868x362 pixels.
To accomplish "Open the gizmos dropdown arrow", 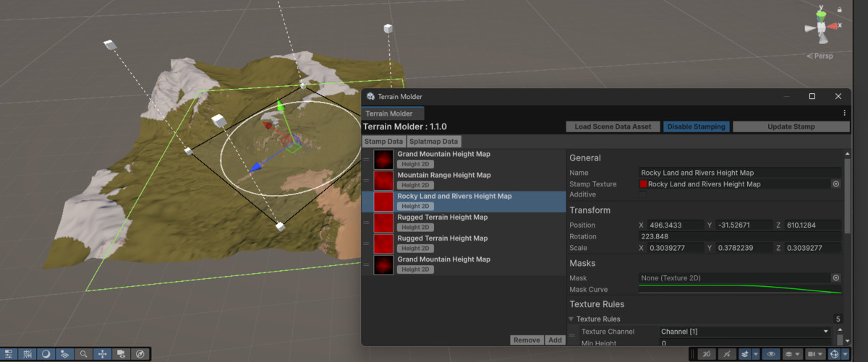I will [845, 354].
